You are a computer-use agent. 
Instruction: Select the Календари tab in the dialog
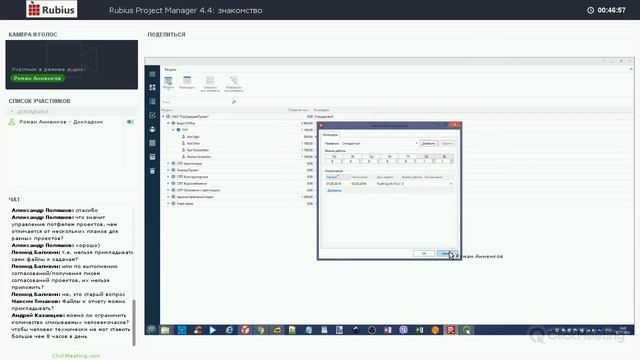click(x=331, y=134)
